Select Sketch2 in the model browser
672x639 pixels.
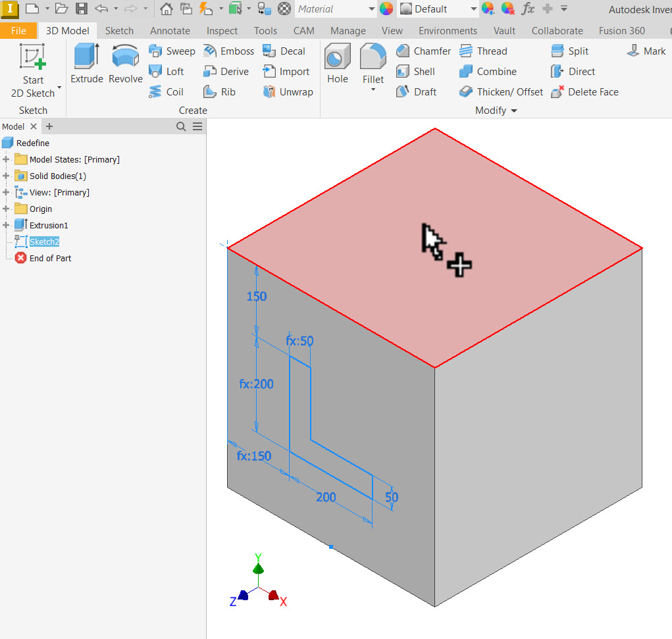tap(44, 242)
